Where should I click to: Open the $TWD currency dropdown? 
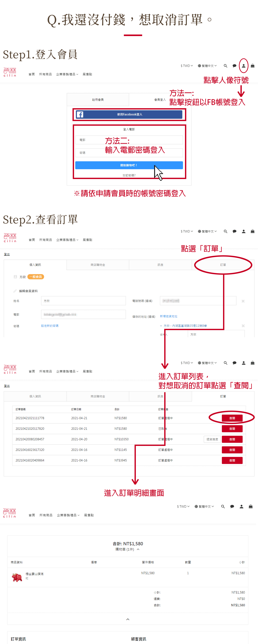[x=186, y=66]
